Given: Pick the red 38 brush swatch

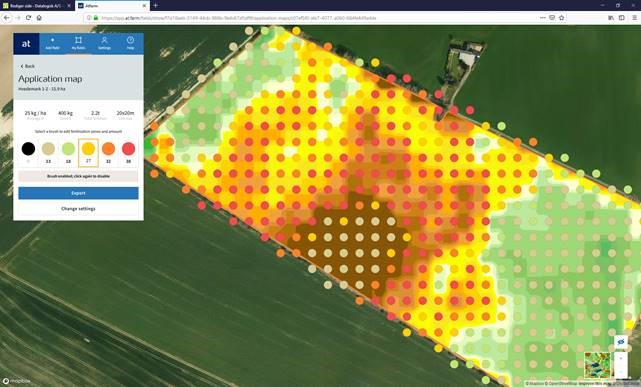Looking at the screenshot, I should click(x=128, y=149).
